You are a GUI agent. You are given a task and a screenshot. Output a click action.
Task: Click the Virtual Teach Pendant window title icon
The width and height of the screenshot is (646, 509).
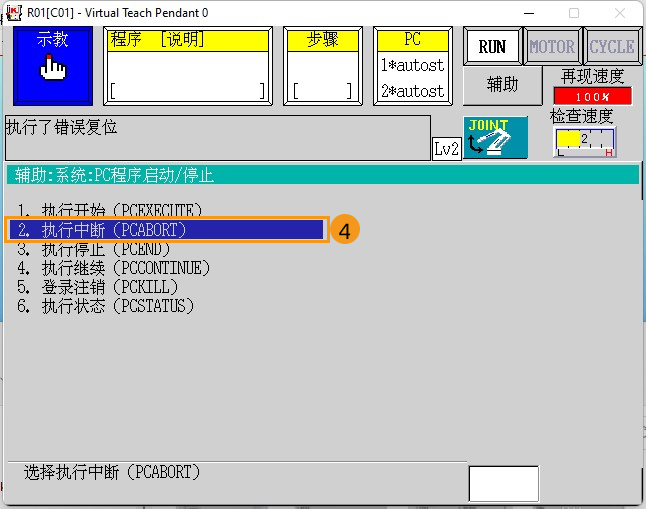[13, 13]
